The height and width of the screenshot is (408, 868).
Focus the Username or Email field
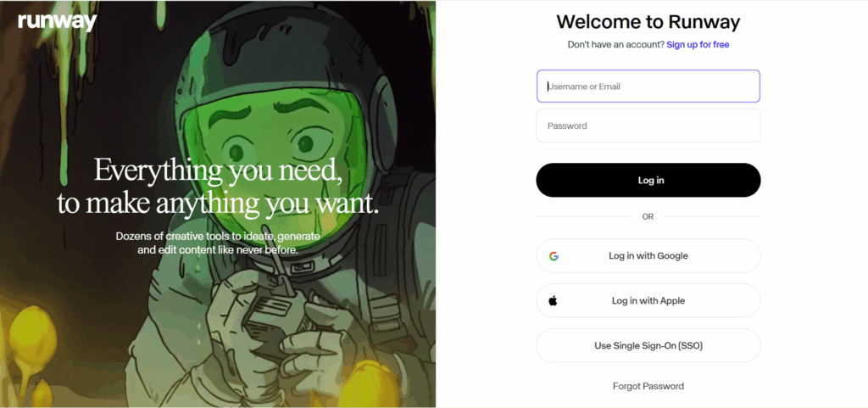click(648, 87)
